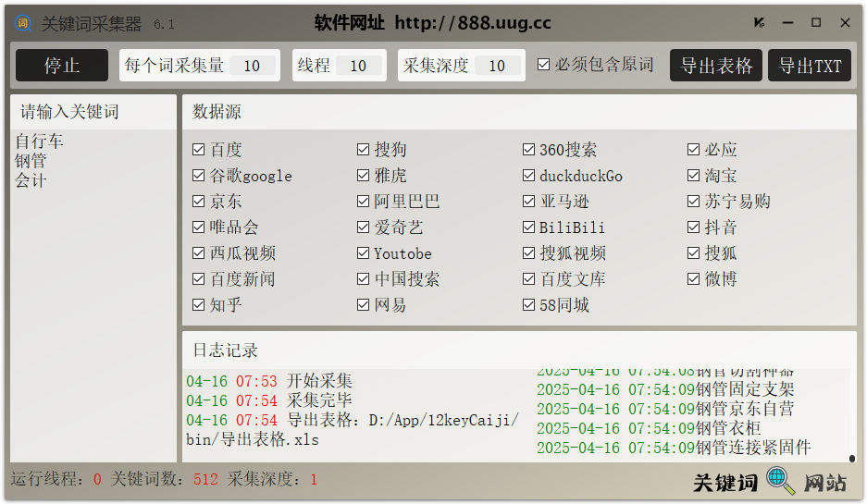Image resolution: width=867 pixels, height=504 pixels.
Task: Click the 线程 value field
Action: 358,66
